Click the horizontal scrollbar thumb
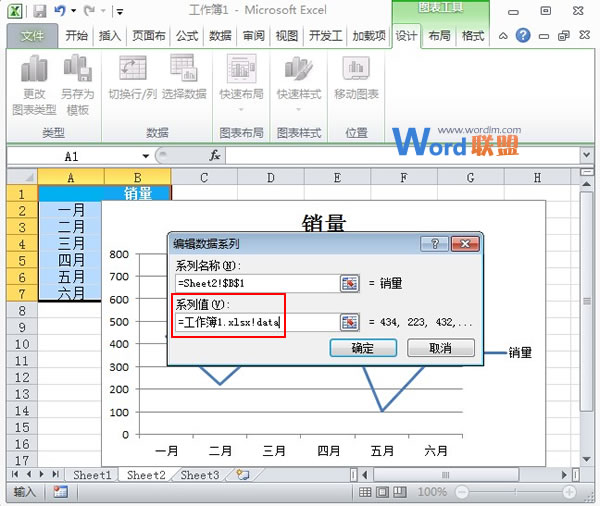600x506 pixels. 445,475
